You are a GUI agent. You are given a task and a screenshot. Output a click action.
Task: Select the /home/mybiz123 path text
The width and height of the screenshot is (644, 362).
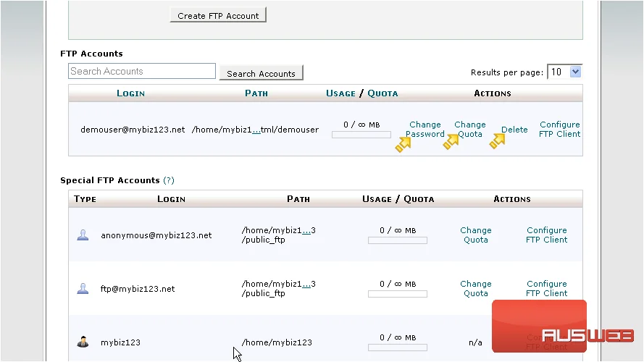coord(277,342)
